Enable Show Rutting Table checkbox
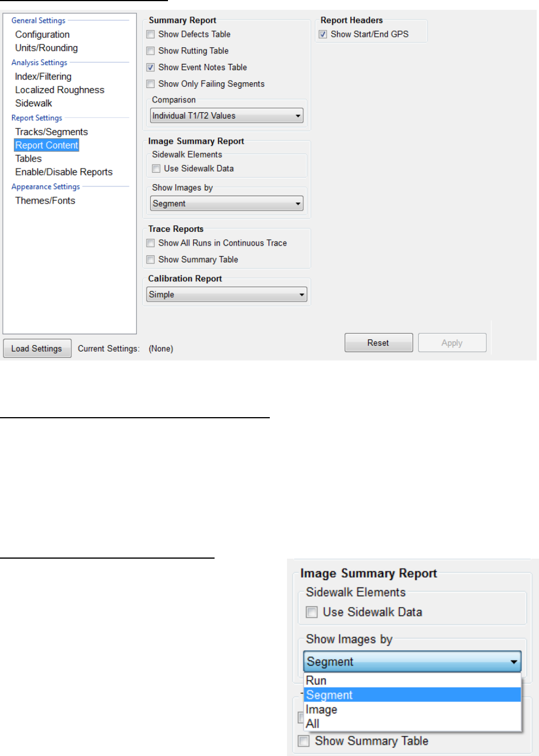The image size is (539, 756). (151, 51)
